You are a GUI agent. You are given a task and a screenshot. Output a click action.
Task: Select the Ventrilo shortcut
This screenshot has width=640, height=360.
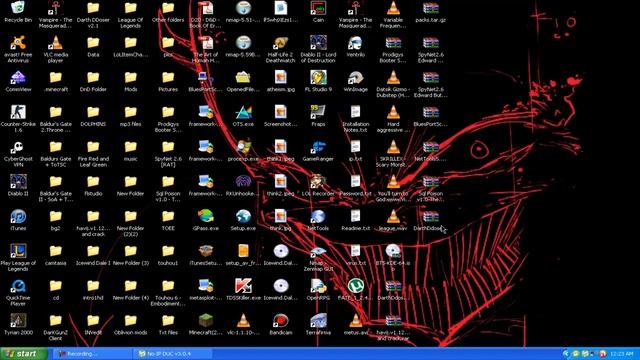click(x=356, y=43)
